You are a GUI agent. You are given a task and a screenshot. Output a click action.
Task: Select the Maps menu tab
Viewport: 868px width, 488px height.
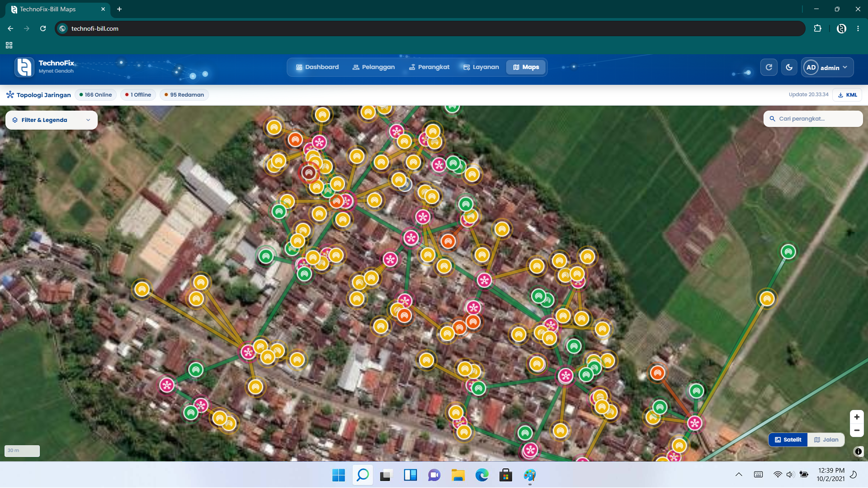point(526,67)
